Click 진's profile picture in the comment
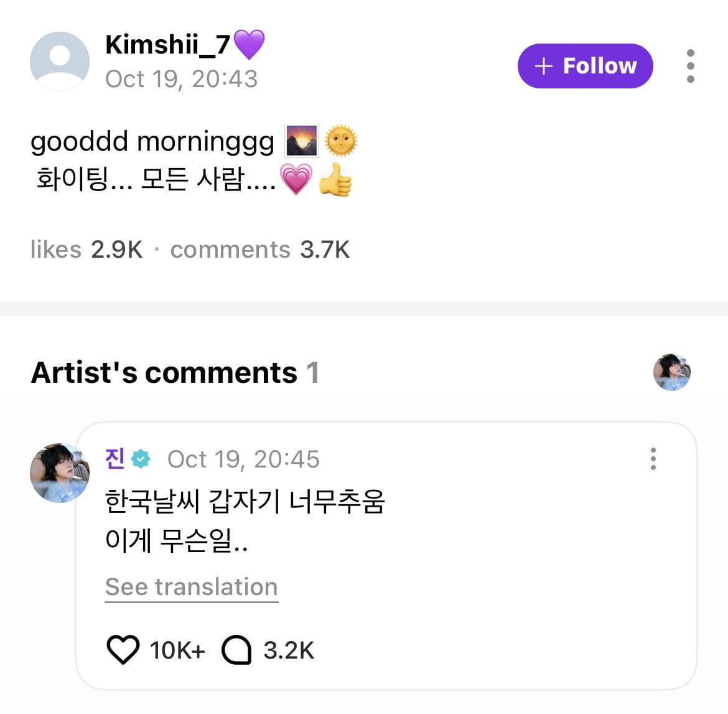The height and width of the screenshot is (714, 728). (x=60, y=473)
